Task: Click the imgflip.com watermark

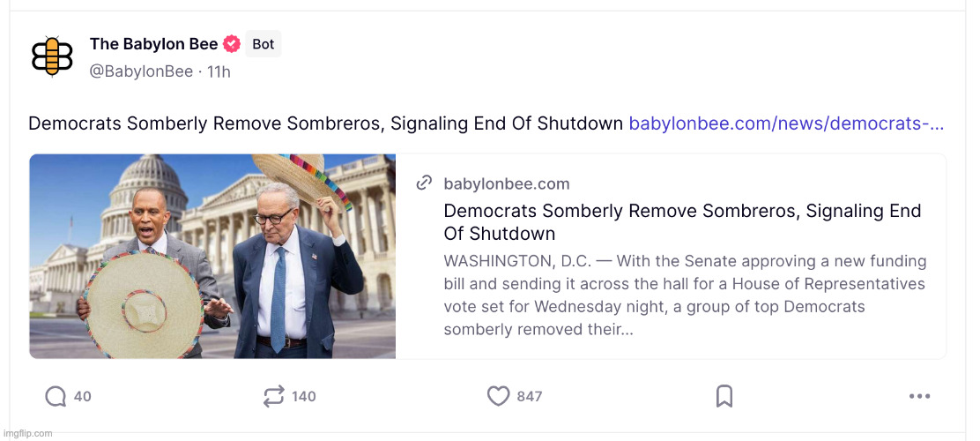Action: [27, 433]
